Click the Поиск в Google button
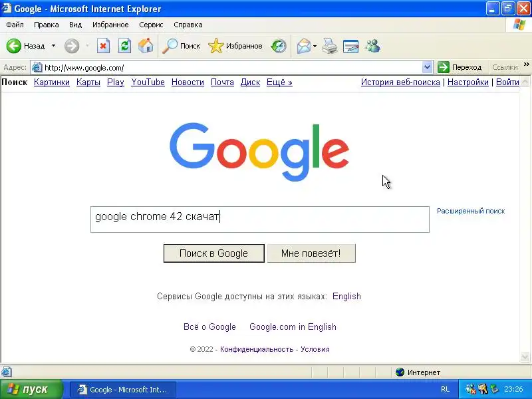532x399 pixels. [213, 253]
